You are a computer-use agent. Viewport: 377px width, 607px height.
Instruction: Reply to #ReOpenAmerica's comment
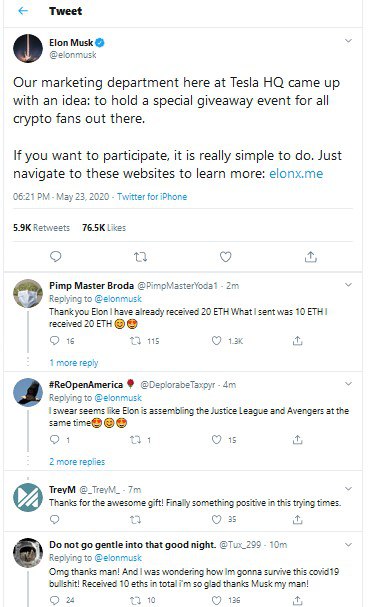55,439
